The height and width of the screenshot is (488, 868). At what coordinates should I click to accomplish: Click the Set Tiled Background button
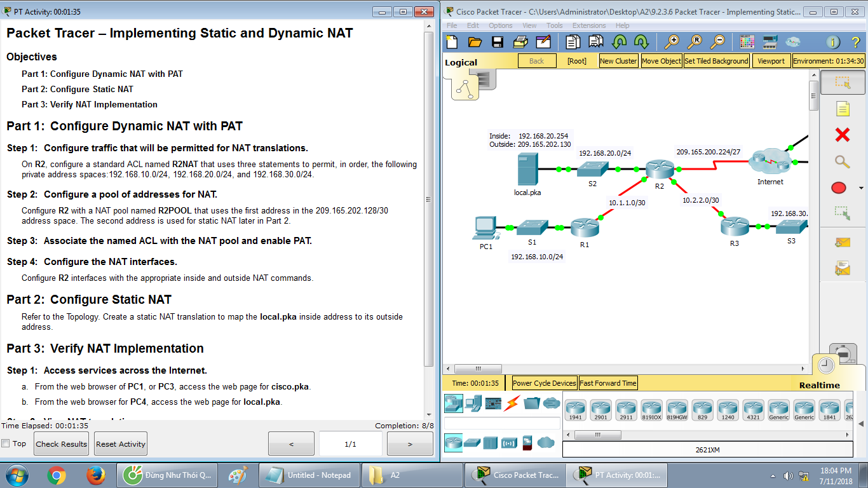pos(716,60)
